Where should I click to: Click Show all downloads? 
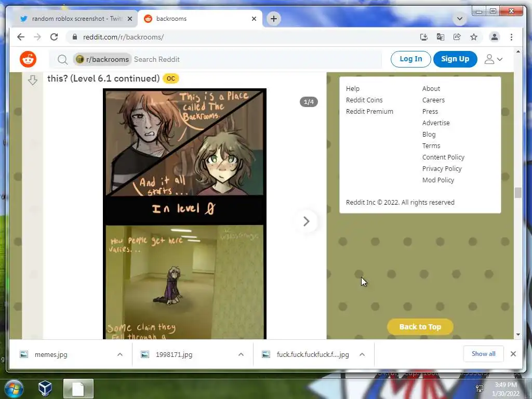click(484, 354)
